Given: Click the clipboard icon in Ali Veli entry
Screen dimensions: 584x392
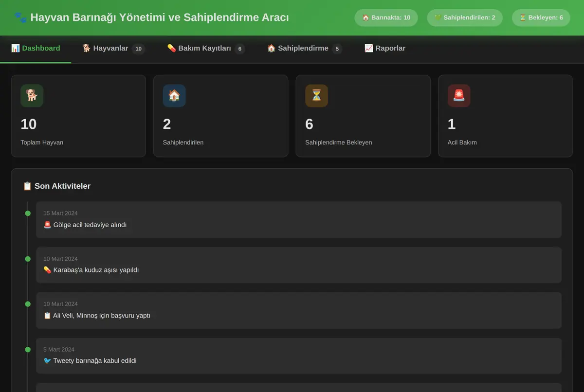Looking at the screenshot, I should (47, 315).
